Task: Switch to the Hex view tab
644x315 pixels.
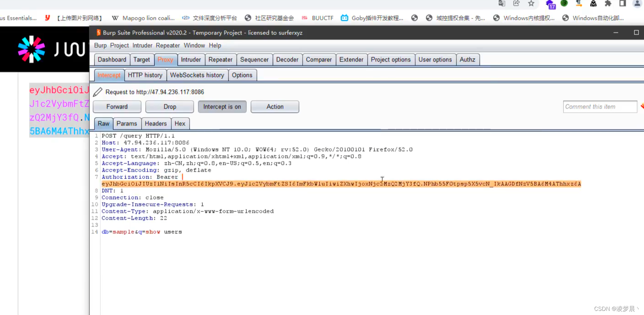Action: pyautogui.click(x=180, y=123)
